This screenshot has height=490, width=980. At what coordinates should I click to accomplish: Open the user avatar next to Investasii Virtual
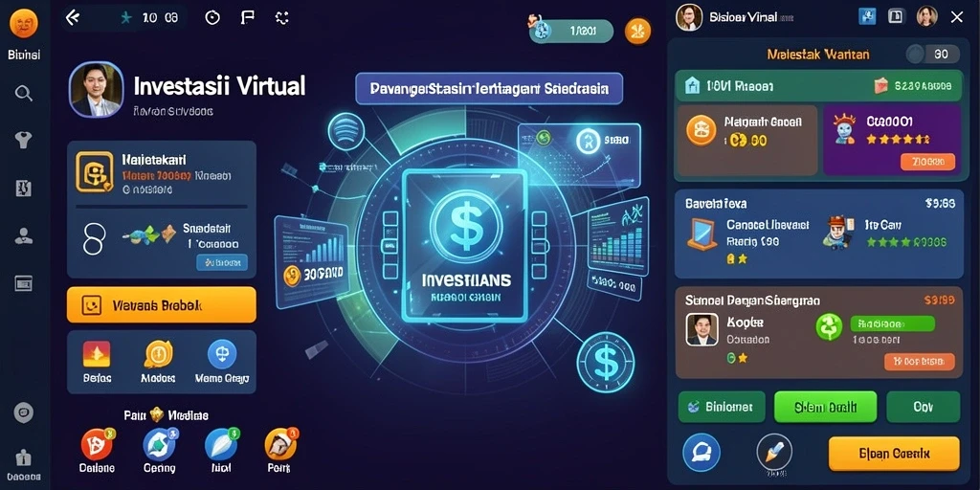pyautogui.click(x=97, y=89)
